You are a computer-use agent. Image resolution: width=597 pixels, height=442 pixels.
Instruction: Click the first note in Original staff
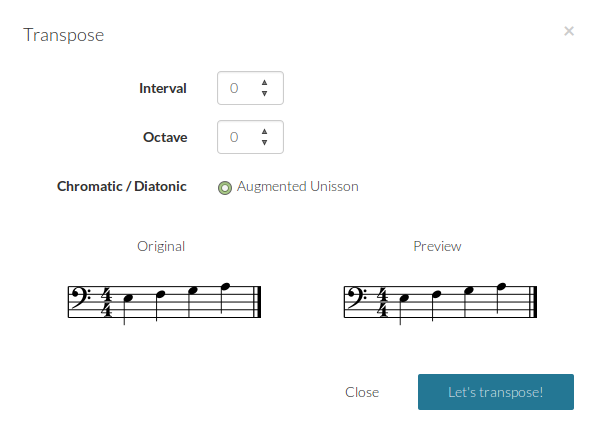(128, 298)
